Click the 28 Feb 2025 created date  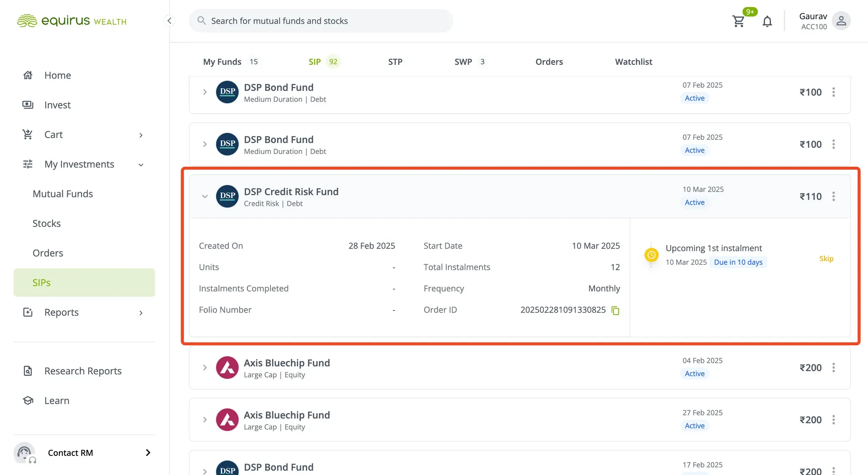(372, 246)
